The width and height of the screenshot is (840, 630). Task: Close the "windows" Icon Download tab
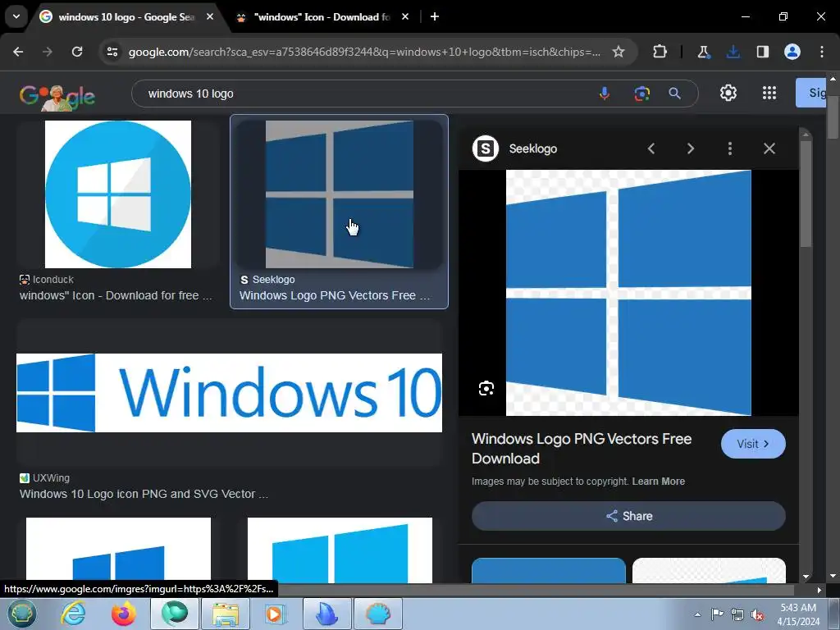tap(405, 16)
